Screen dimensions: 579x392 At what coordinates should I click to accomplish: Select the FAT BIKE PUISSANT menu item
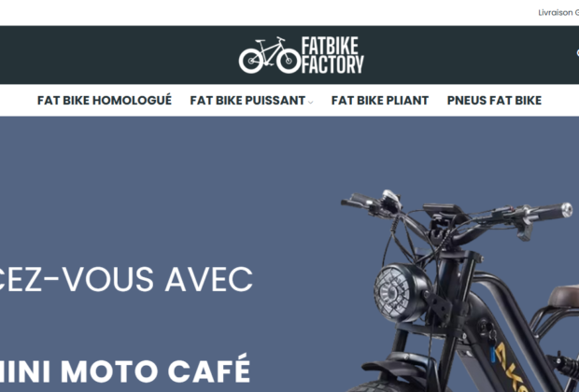(247, 101)
